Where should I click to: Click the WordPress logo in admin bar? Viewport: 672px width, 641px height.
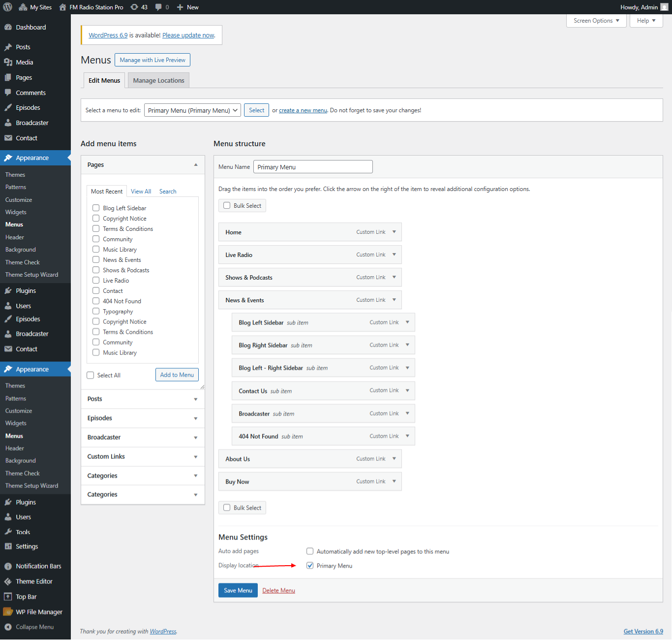click(x=8, y=7)
